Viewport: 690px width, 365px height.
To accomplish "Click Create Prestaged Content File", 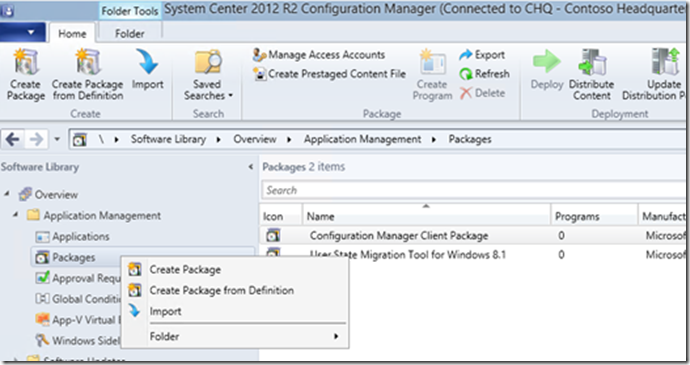I will point(330,74).
